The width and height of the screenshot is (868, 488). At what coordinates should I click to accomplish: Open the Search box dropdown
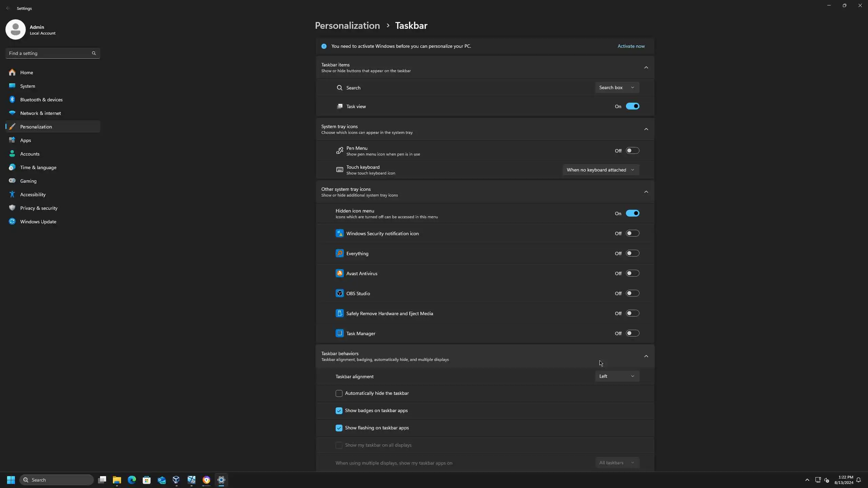point(617,87)
